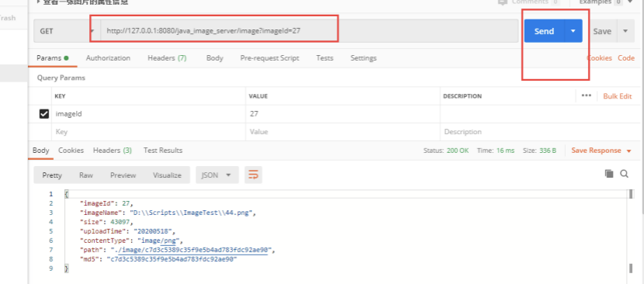
Task: Click the empty Value placeholder field
Action: [343, 132]
